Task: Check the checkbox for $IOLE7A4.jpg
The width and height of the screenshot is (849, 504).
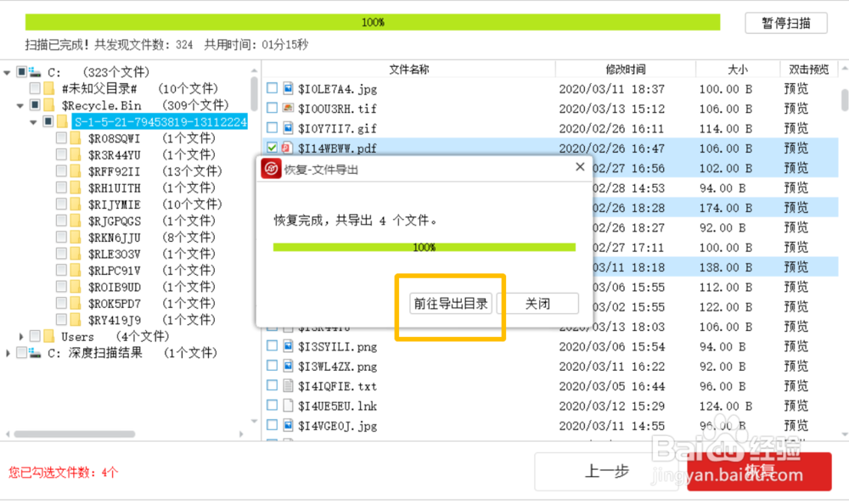Action: [x=273, y=88]
